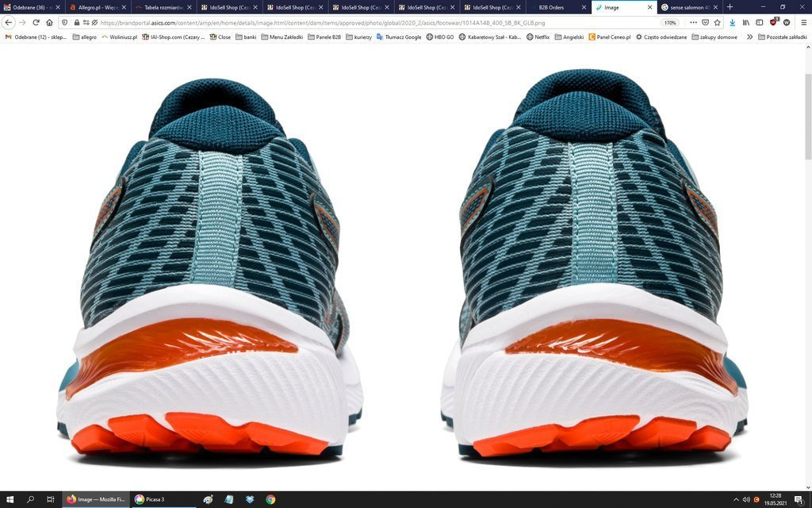
Task: Save page to Pocket
Action: click(705, 22)
